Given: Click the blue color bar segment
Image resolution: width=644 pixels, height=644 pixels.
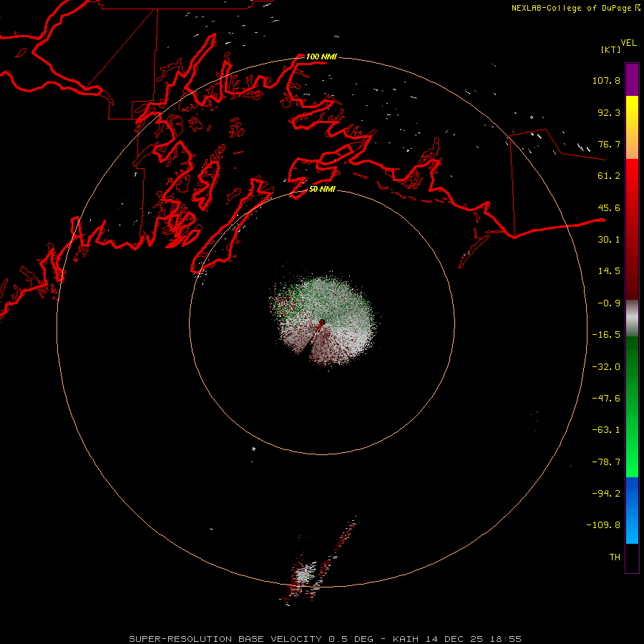Looking at the screenshot, I should pos(632,510).
